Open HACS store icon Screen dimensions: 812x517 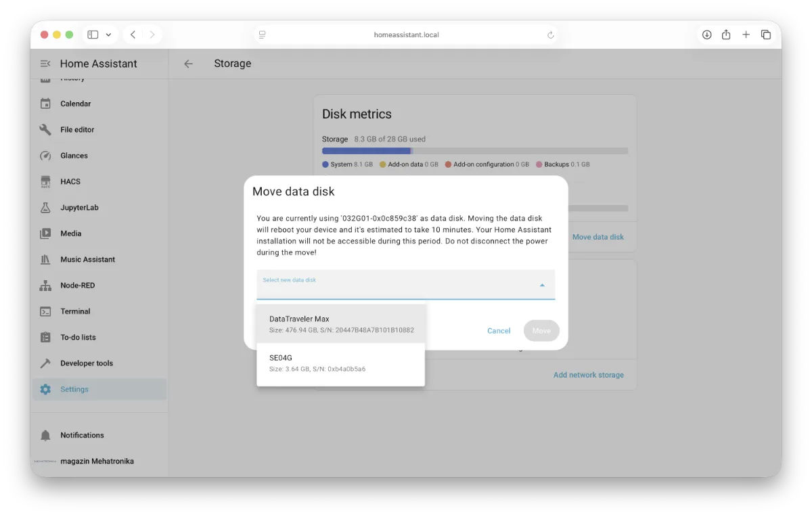(45, 181)
